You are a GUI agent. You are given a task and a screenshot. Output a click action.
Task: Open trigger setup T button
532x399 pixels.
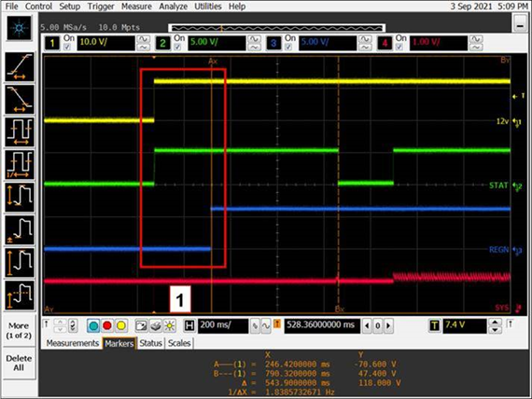click(x=435, y=325)
